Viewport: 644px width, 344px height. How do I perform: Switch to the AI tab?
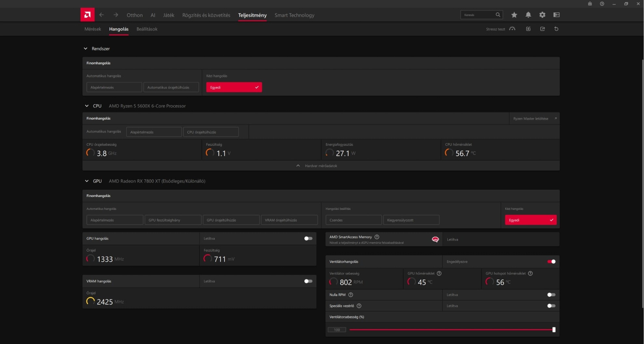153,15
